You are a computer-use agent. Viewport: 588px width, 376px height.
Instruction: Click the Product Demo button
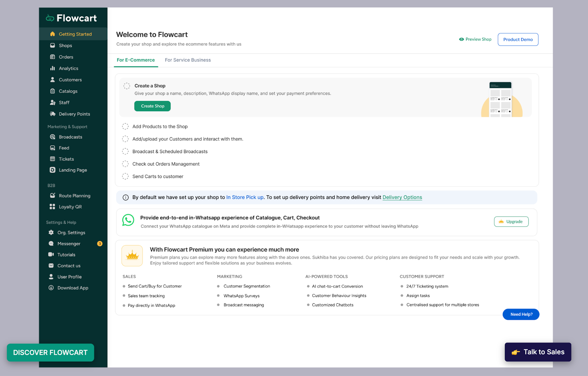(518, 40)
